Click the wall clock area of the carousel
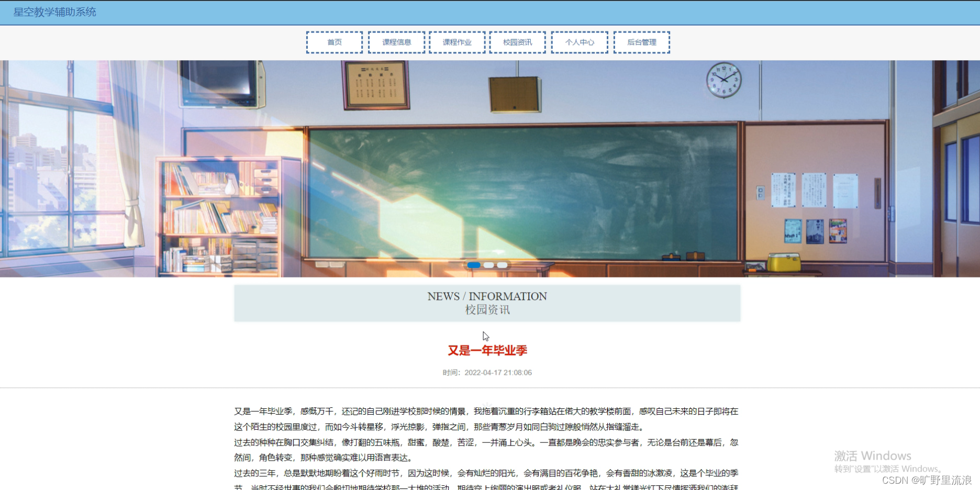 (x=724, y=80)
